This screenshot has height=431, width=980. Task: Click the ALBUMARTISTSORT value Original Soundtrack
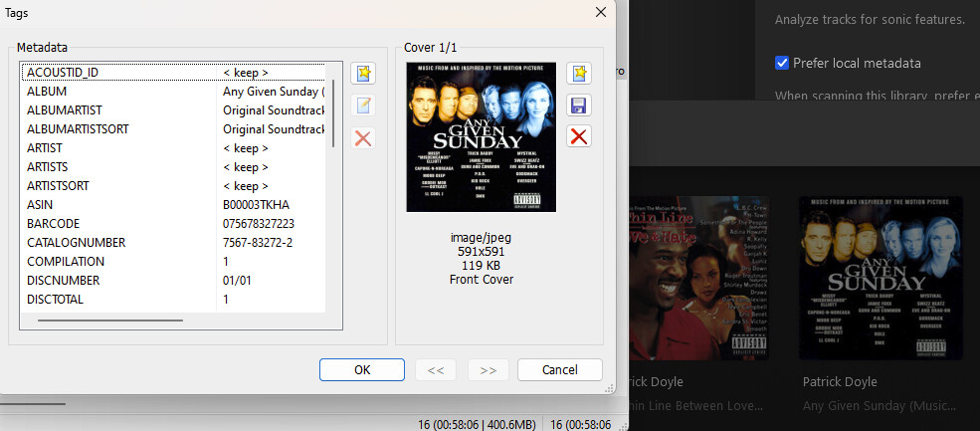pos(274,128)
